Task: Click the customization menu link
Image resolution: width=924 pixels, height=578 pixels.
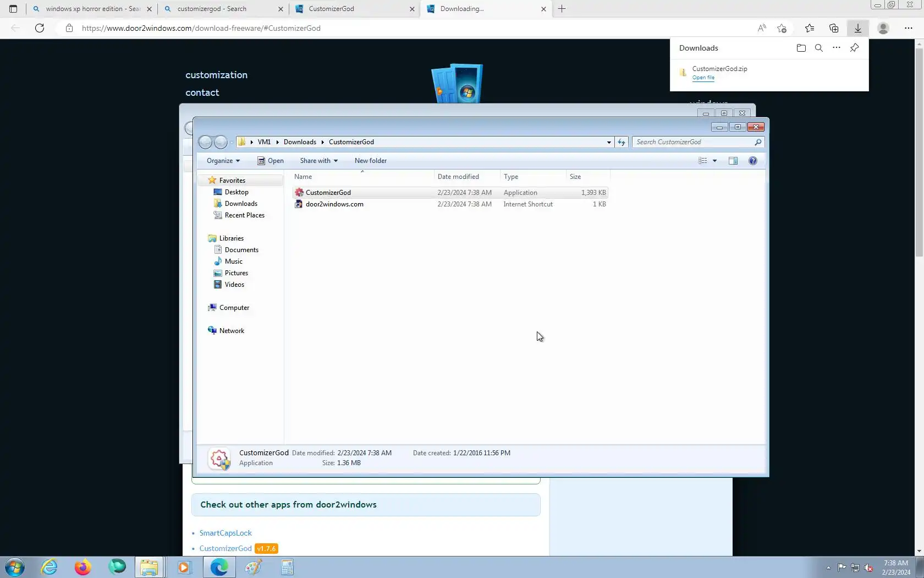Action: (x=217, y=75)
